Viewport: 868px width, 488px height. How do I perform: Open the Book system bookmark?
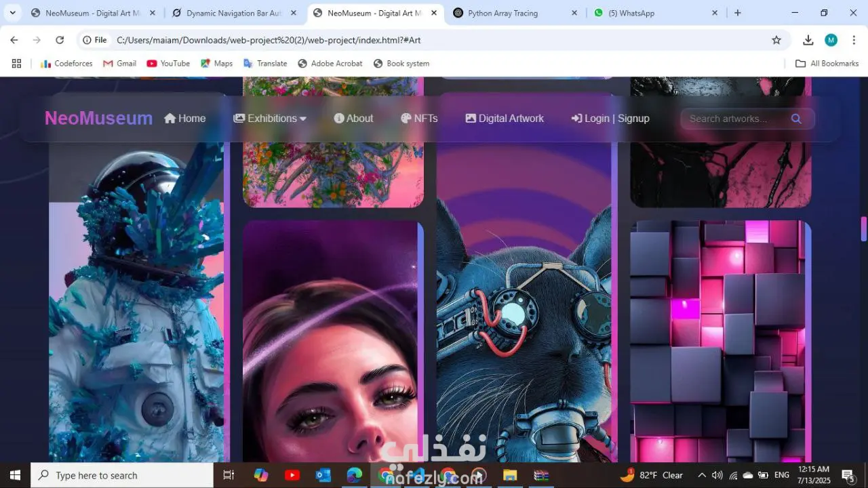(x=401, y=64)
